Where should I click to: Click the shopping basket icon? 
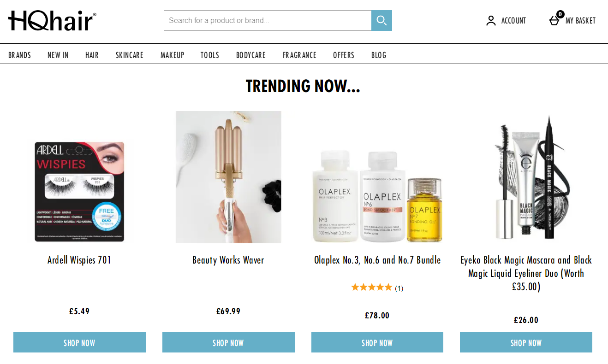554,20
